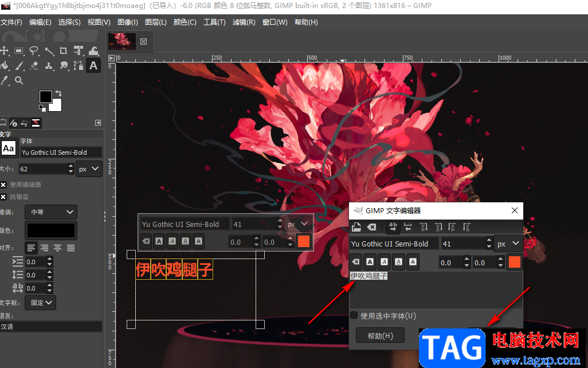Center text in tool options
This screenshot has height=368, width=588.
(58, 248)
